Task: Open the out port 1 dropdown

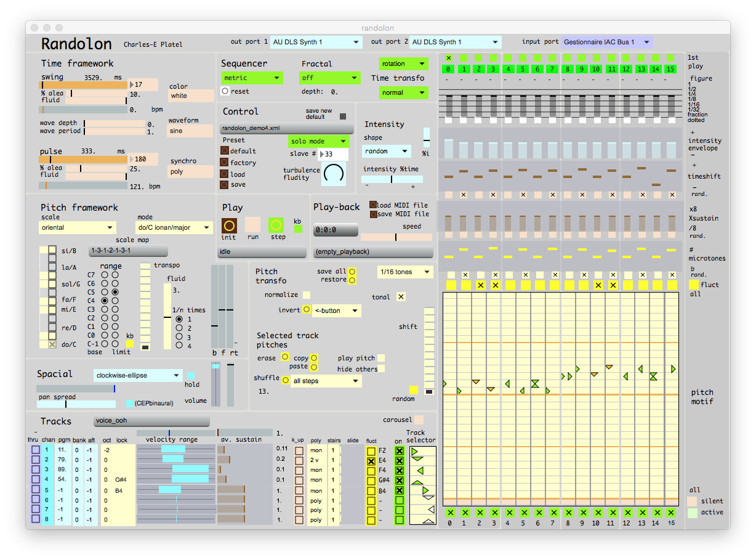Action: pyautogui.click(x=316, y=42)
